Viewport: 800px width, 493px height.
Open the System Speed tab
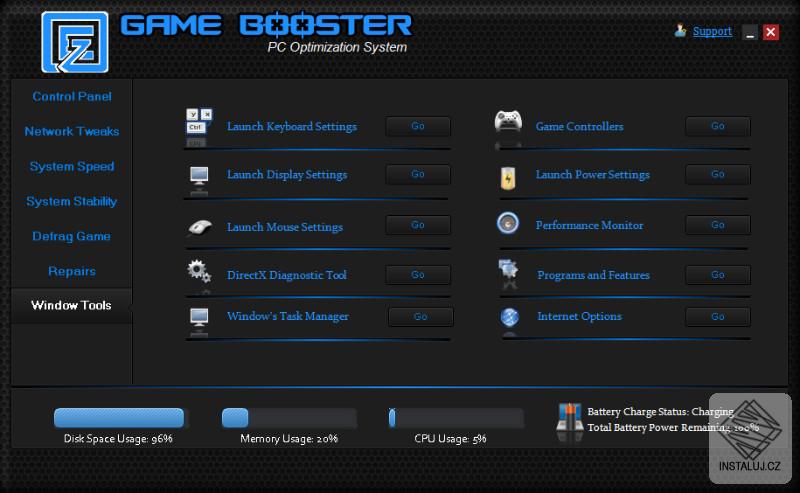click(72, 166)
